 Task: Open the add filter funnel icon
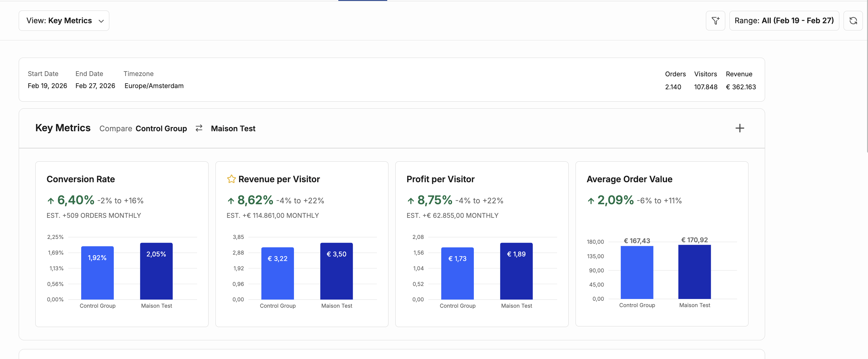click(x=715, y=21)
